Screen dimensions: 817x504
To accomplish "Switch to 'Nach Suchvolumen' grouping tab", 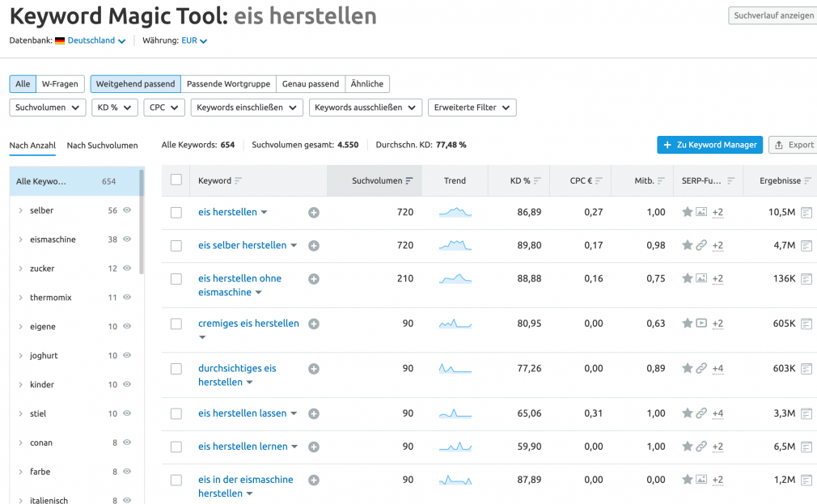I will (x=102, y=146).
